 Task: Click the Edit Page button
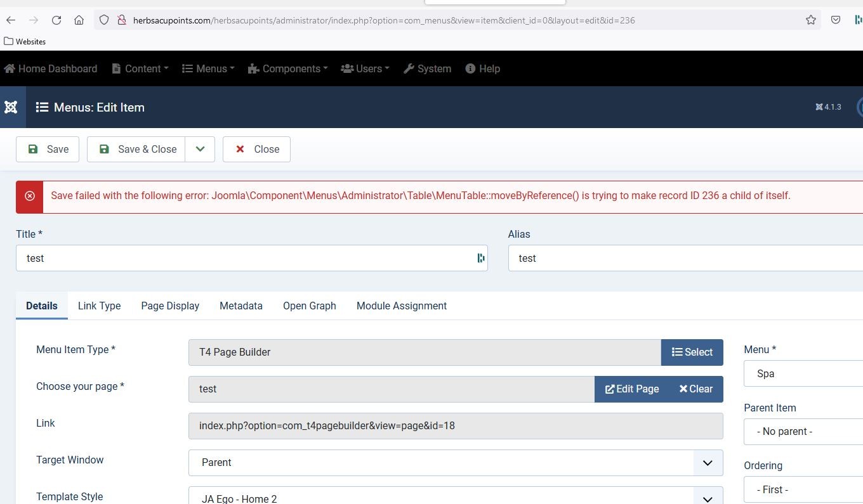[631, 389]
